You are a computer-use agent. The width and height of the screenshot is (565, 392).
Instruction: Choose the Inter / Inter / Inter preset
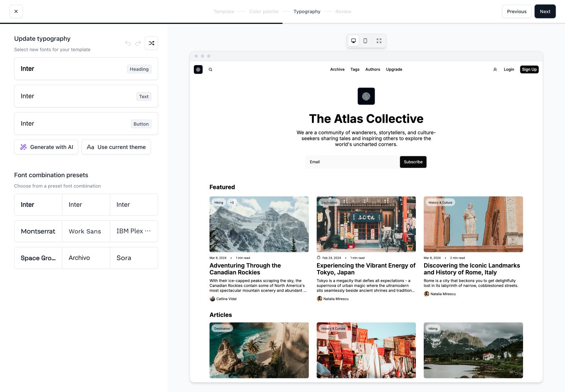pos(86,205)
